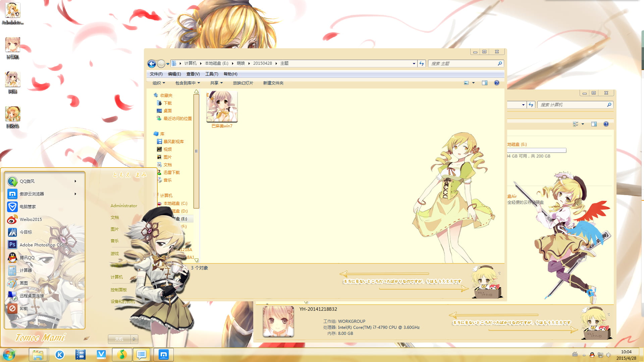This screenshot has height=362, width=644.
Task: Open Weibo2015 in the Start menu
Action: click(30, 219)
